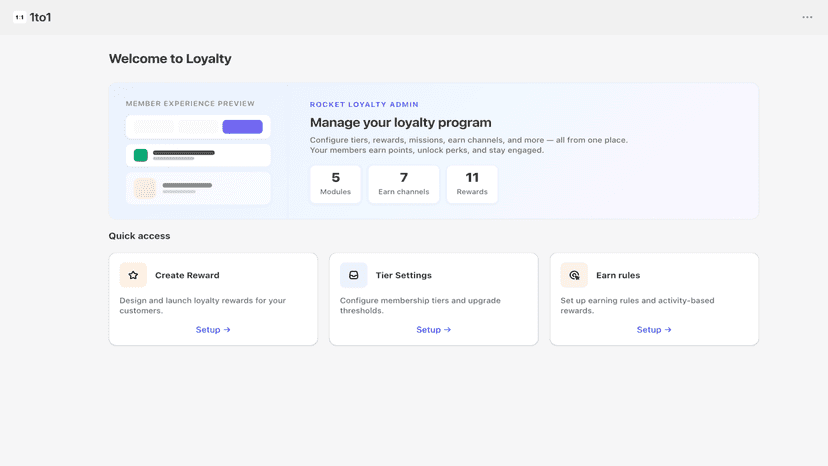Open Setup link under Create Reward
The width and height of the screenshot is (828, 466).
pos(213,330)
